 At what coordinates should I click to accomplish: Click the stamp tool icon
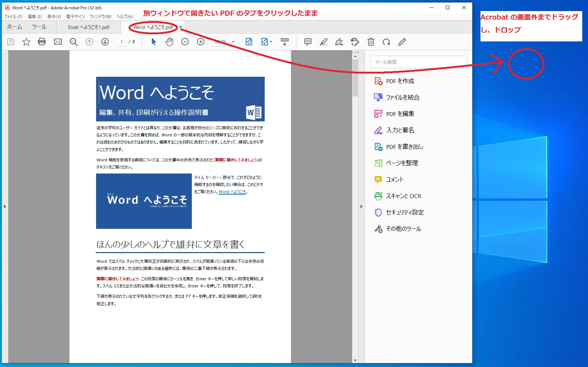point(355,42)
